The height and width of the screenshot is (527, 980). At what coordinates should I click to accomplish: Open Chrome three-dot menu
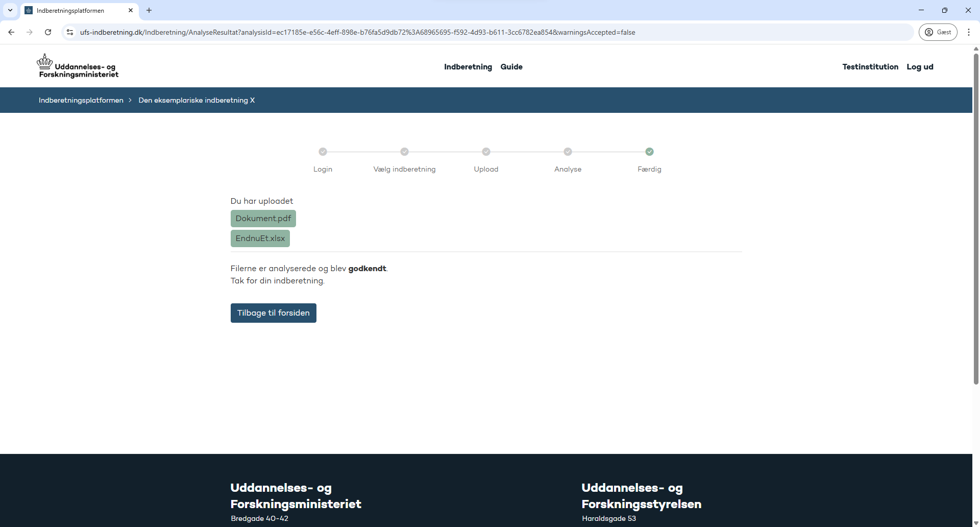coord(969,32)
